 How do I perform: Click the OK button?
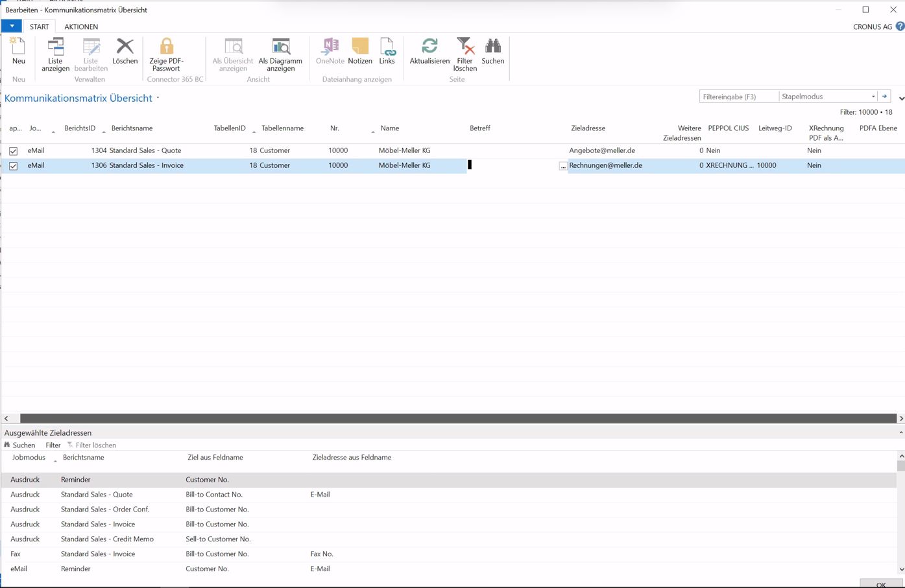(x=881, y=584)
